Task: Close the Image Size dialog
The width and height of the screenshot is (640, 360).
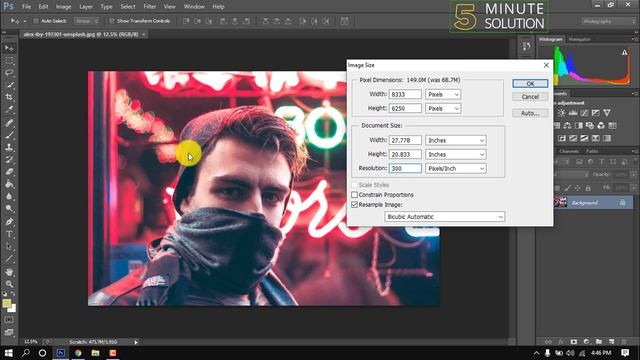Action: [546, 65]
